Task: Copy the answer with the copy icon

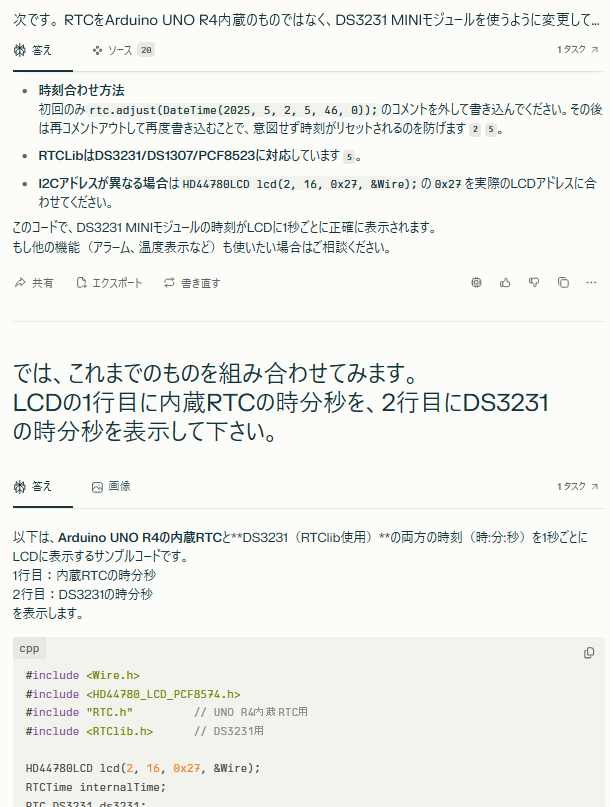Action: (563, 283)
